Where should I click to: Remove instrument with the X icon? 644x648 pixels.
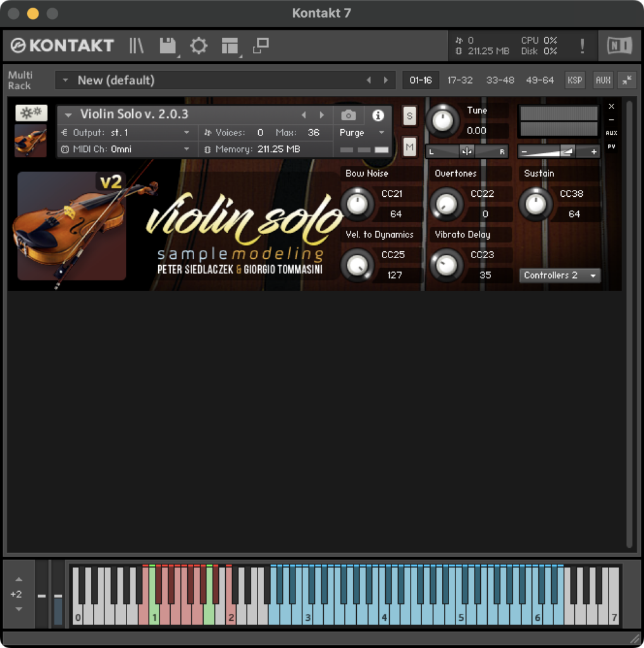tap(611, 106)
